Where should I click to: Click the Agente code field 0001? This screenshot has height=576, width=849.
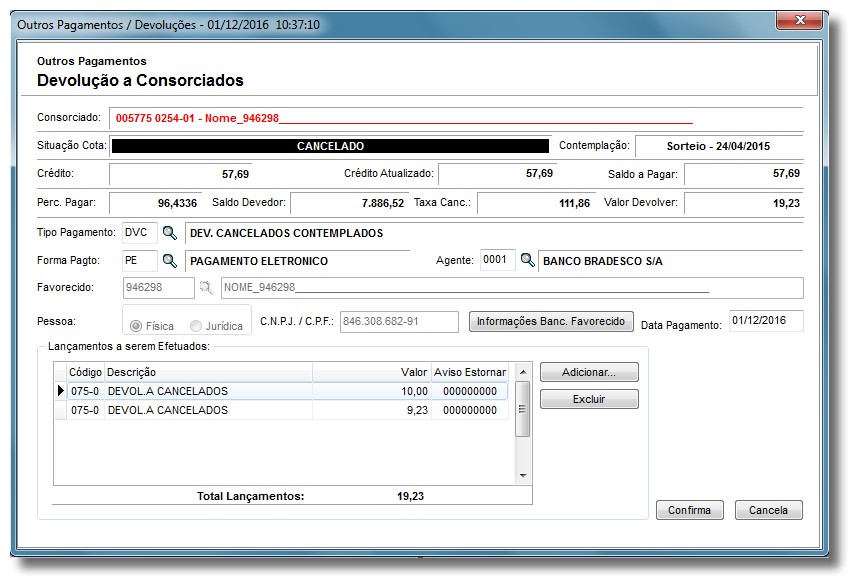(x=497, y=260)
